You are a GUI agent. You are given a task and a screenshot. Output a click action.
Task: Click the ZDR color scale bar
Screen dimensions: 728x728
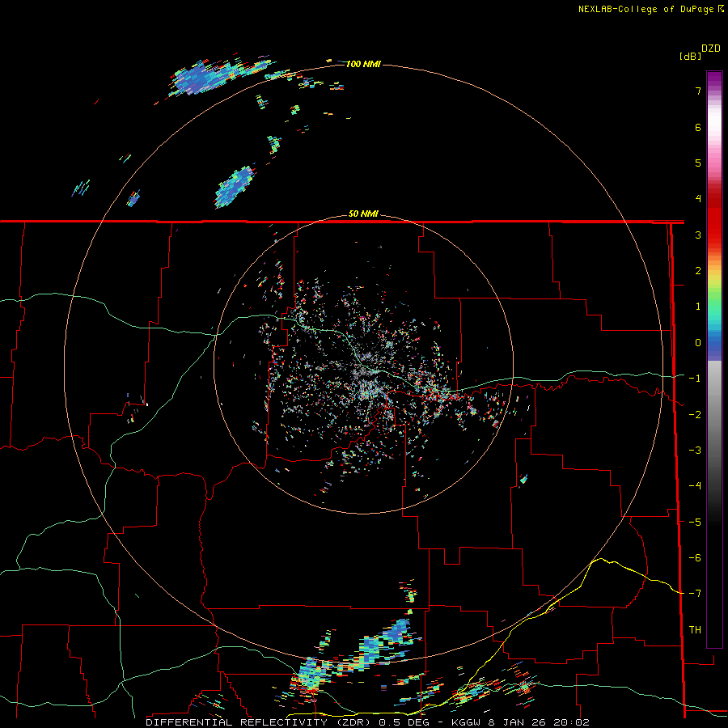coord(714,359)
